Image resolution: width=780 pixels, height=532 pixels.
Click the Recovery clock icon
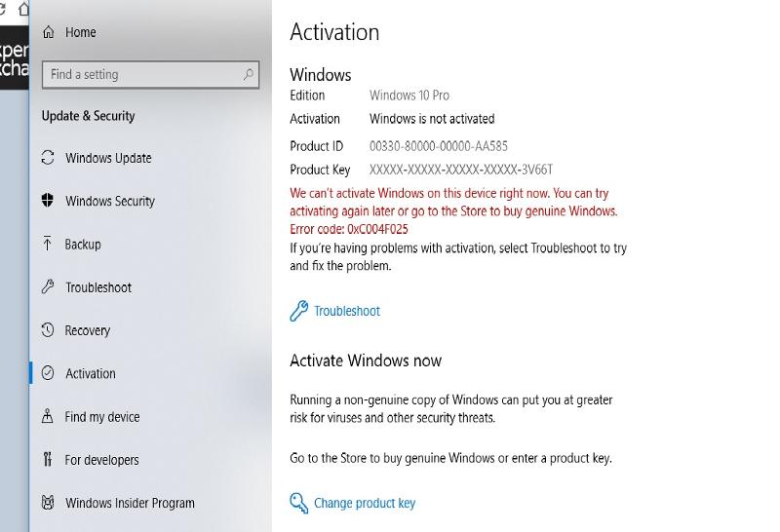tap(48, 330)
